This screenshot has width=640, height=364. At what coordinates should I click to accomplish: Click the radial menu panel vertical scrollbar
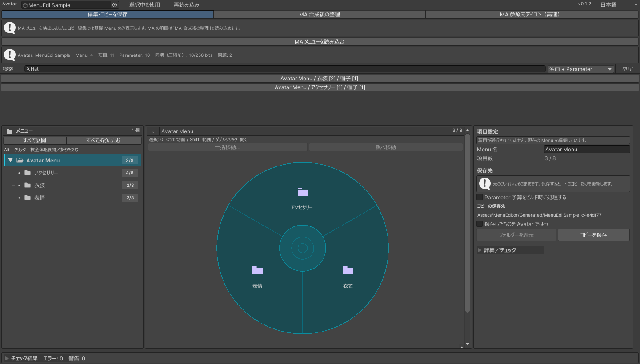[x=467, y=223]
